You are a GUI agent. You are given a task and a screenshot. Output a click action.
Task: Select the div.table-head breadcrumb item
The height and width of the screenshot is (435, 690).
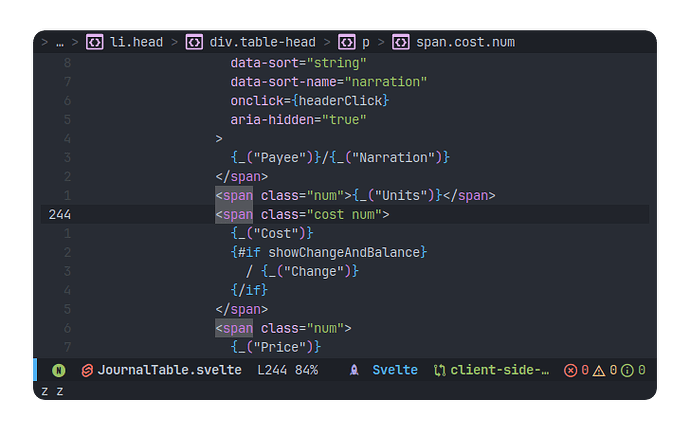(262, 42)
